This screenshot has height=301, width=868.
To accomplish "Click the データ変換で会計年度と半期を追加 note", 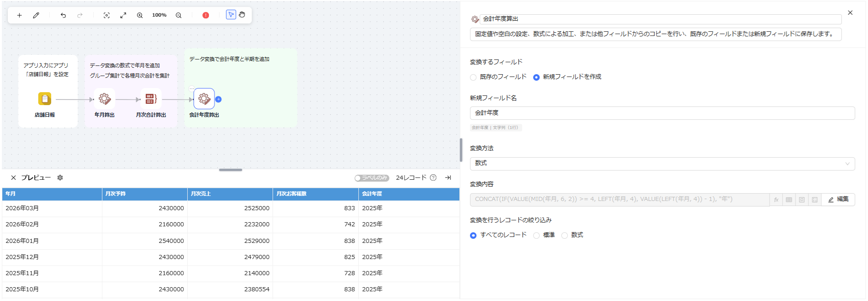I will 229,59.
